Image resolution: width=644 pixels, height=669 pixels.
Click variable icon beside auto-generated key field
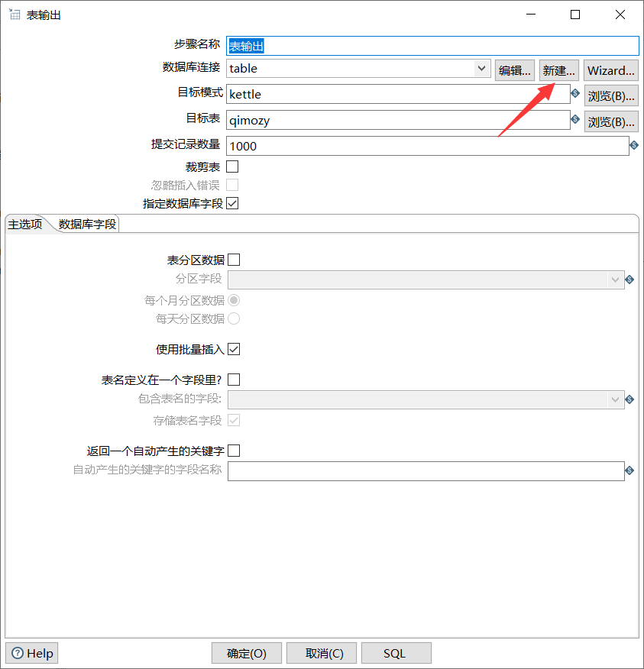click(x=629, y=470)
